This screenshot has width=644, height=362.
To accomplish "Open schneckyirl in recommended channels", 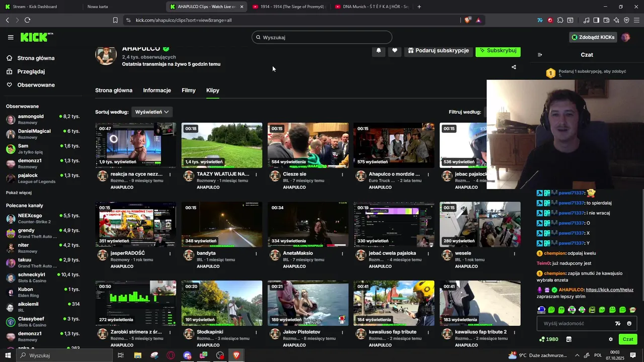I will coord(43,278).
